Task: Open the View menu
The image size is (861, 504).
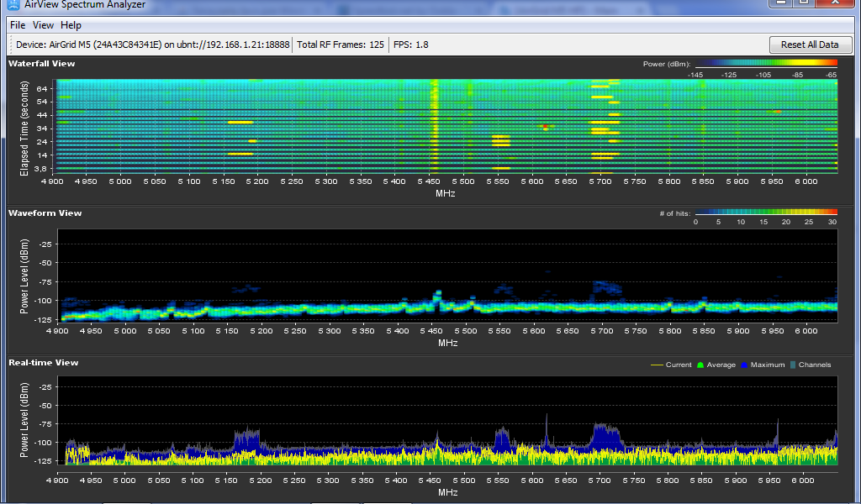Action: click(43, 25)
